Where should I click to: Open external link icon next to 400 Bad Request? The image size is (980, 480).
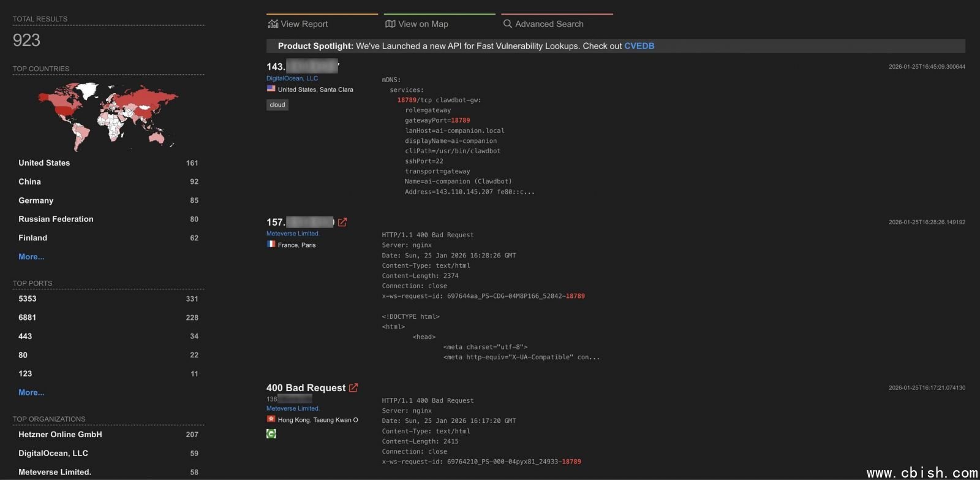point(353,387)
